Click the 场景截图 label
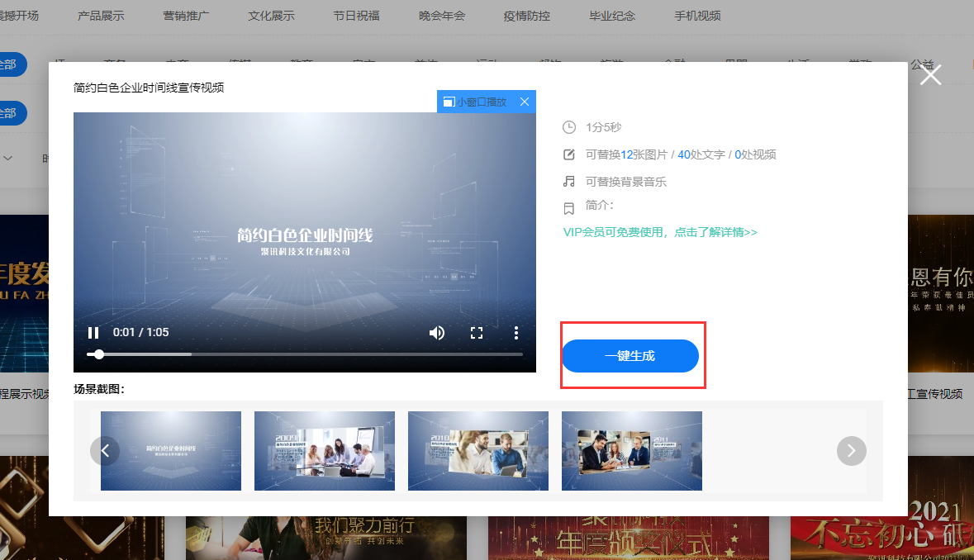Screen dimensions: 974x560 tap(99, 389)
